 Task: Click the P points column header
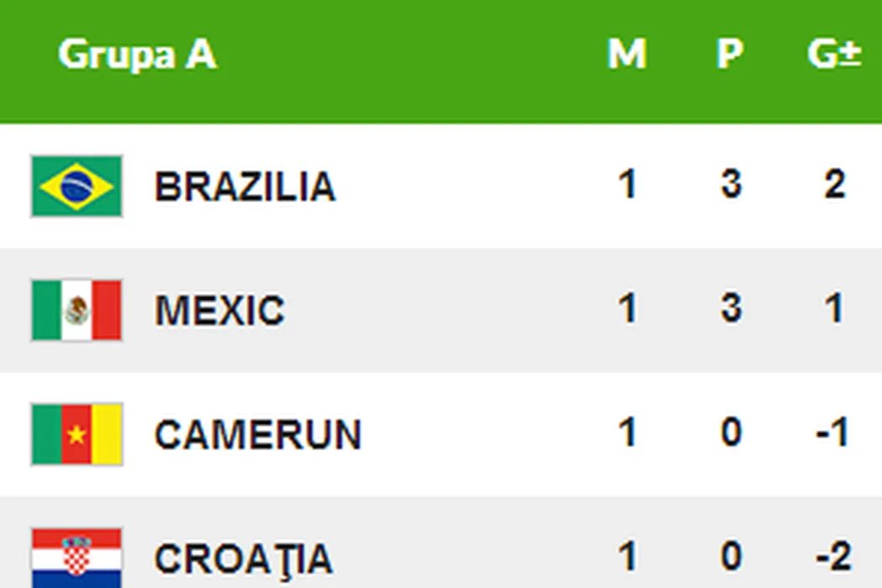coord(729,55)
